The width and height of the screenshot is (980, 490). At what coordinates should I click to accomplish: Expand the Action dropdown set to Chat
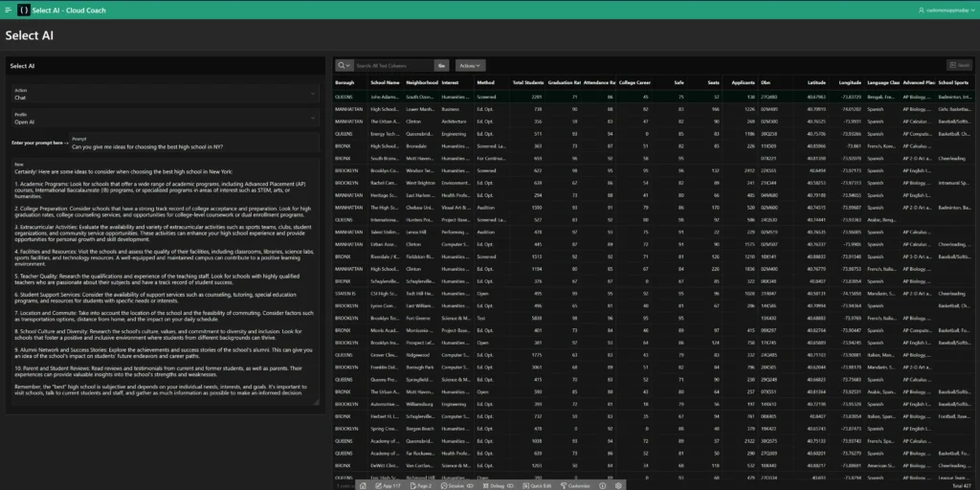(165, 94)
